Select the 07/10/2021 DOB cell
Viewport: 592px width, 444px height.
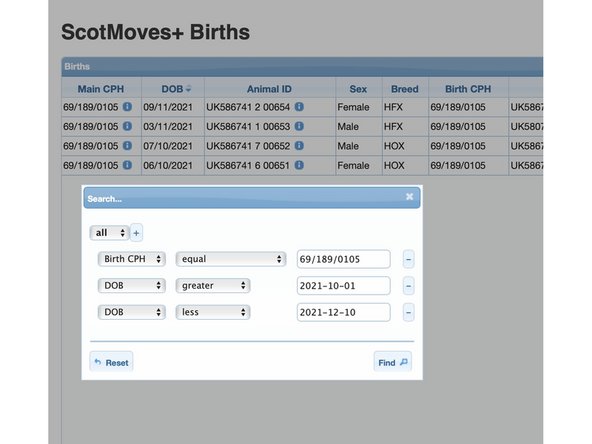click(173, 146)
